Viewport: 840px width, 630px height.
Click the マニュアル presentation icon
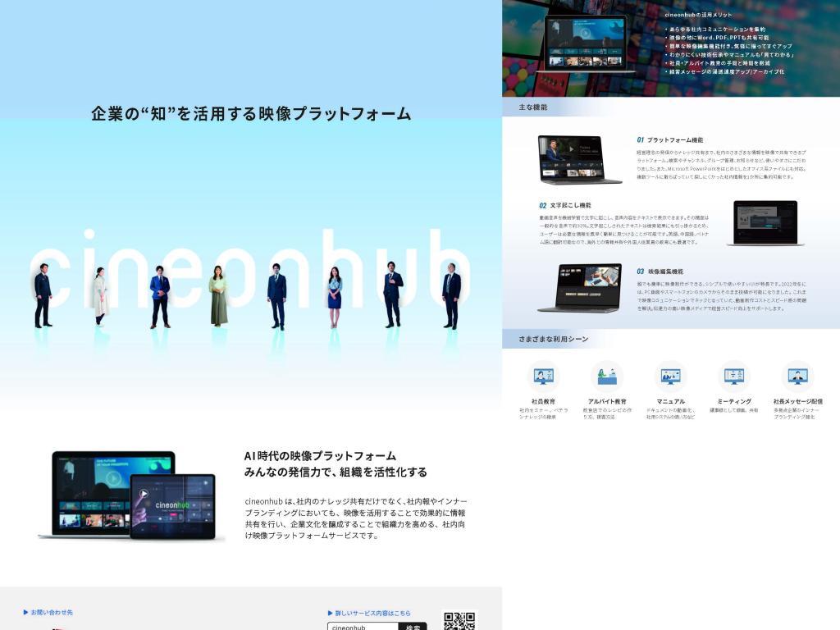point(671,377)
